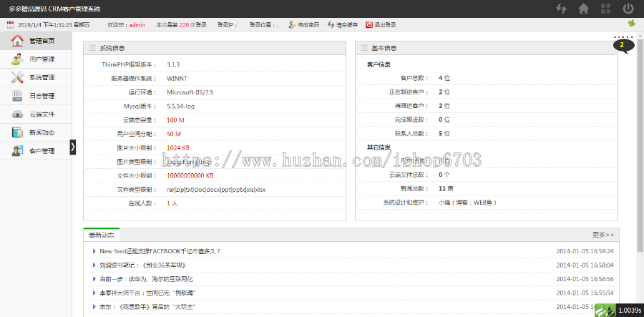Screen dimensions: 644x317
Task: Collapse sidebar with the black arrow handle
Action: pos(73,147)
